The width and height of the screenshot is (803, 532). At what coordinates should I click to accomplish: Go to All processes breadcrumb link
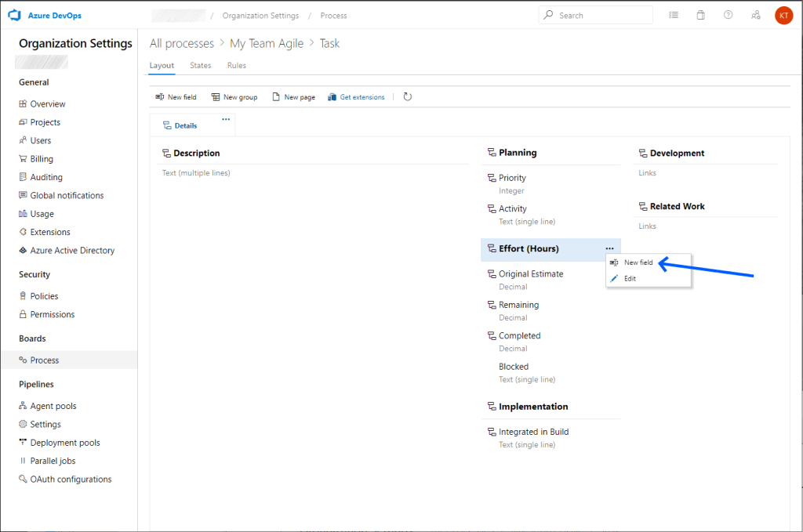click(x=182, y=44)
